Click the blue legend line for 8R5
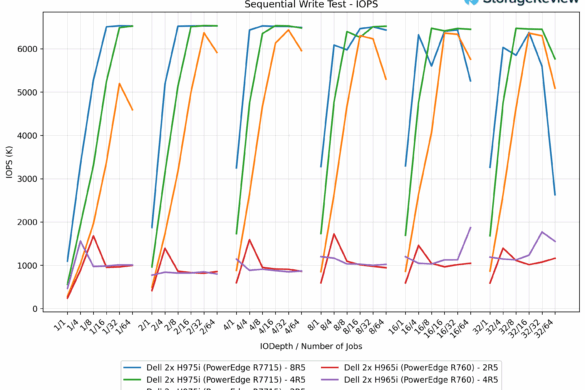Image resolution: width=585 pixels, height=390 pixels. [x=132, y=368]
